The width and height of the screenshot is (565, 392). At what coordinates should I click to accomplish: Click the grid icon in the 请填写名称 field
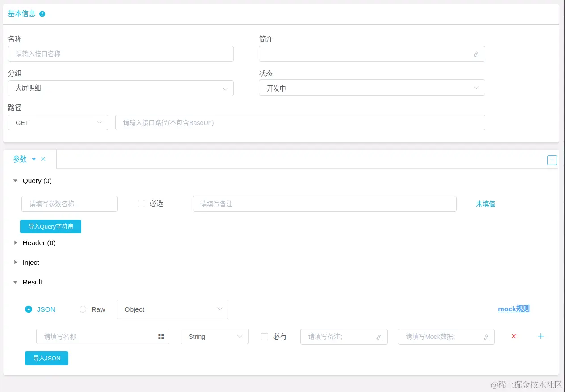(161, 337)
